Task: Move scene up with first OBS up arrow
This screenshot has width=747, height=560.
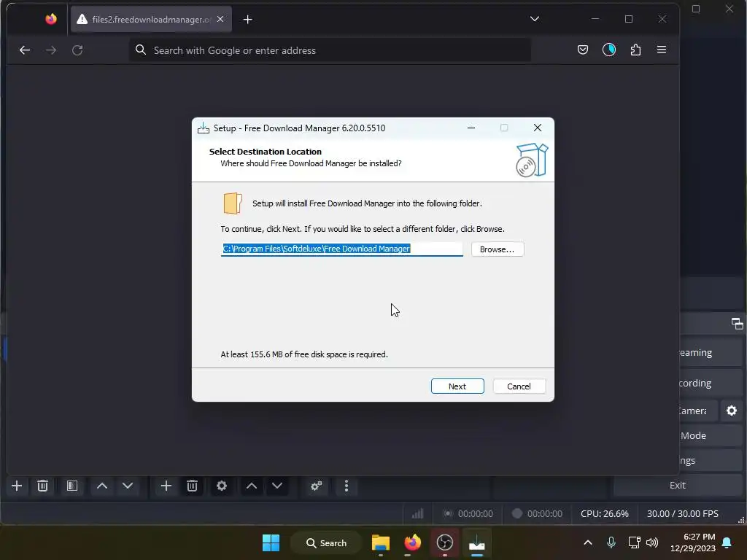Action: [102, 486]
